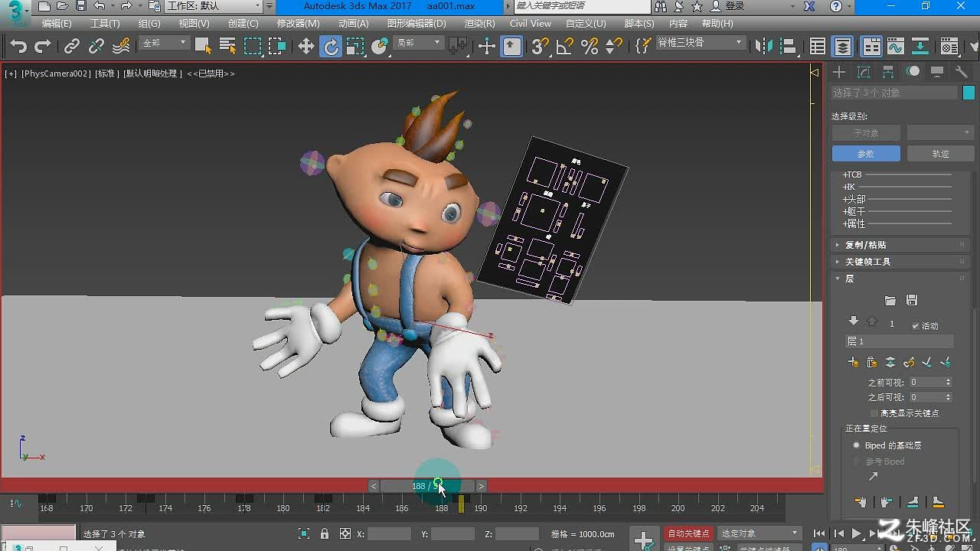Open Schematic View icon
Image resolution: width=980 pixels, height=551 pixels.
[x=920, y=47]
